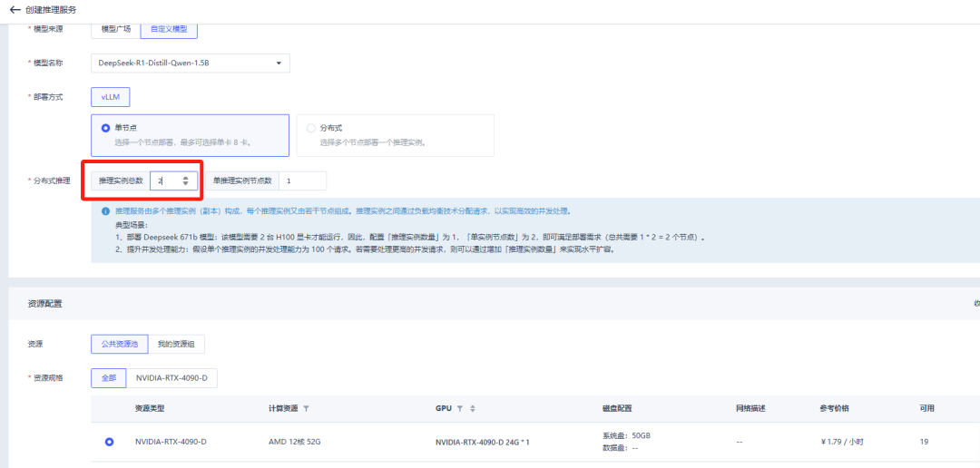Filter resource specs by NVIDIA-RTX-4090-D
Viewport: 980px width, 468px height.
(171, 378)
